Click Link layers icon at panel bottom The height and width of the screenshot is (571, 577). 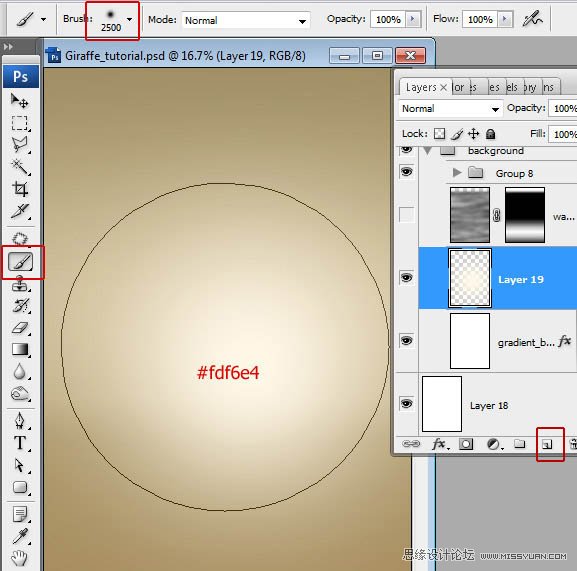coord(410,444)
